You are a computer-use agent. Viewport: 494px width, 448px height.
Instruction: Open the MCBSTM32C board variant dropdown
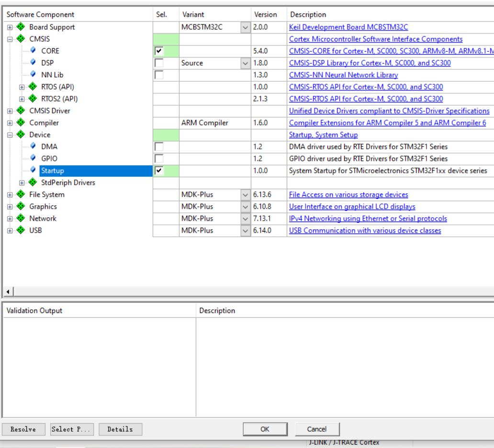pos(246,27)
